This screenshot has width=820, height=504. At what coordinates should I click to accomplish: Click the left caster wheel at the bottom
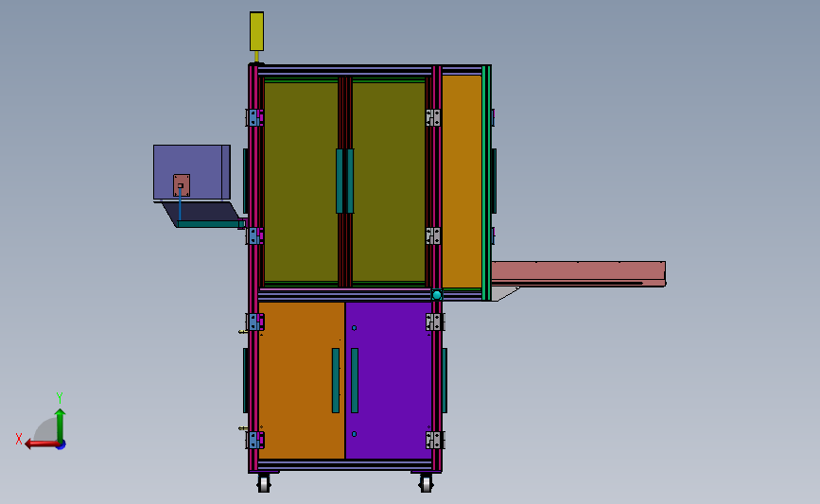[264, 483]
